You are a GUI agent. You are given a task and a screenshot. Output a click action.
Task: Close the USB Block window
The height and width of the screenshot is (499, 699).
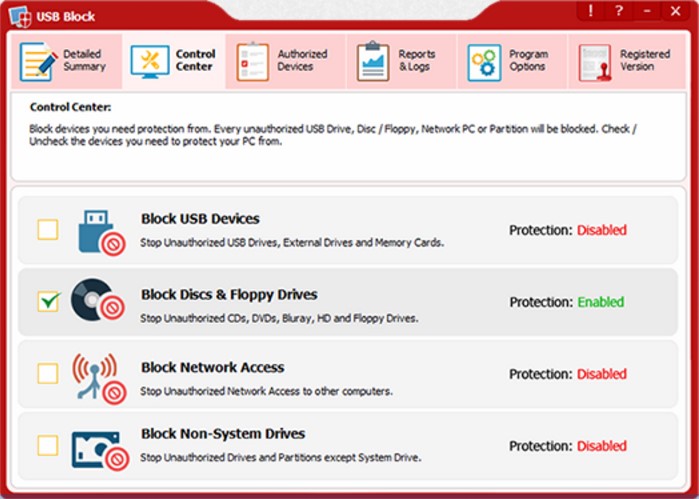pyautogui.click(x=676, y=11)
